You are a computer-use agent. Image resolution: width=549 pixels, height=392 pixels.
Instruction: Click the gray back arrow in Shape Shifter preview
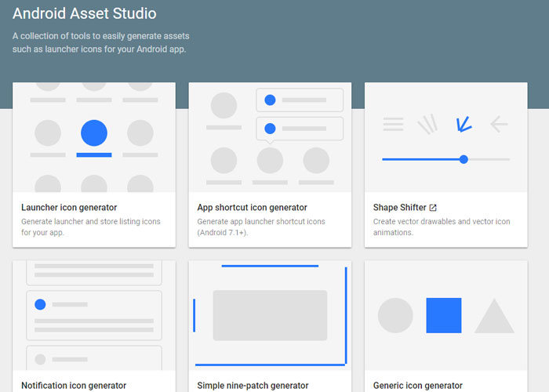(499, 124)
